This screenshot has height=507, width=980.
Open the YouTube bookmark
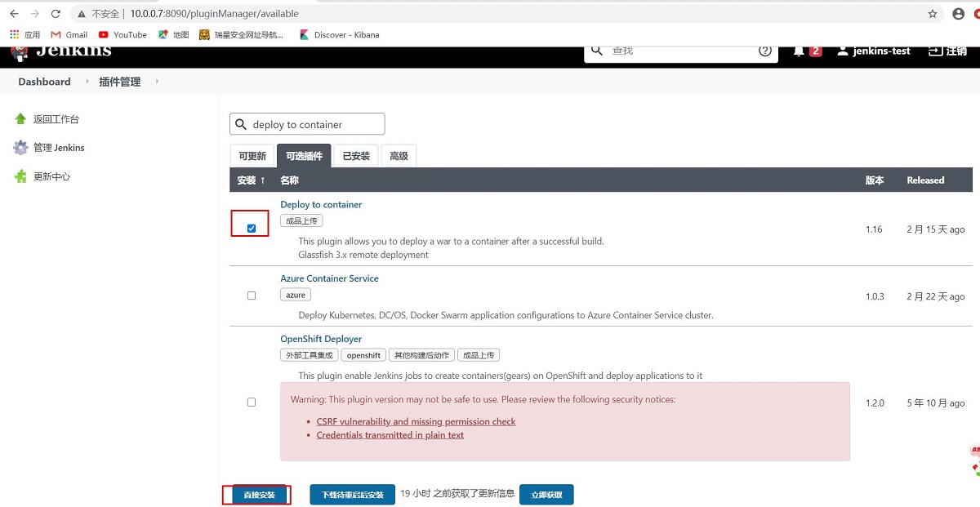pos(122,35)
